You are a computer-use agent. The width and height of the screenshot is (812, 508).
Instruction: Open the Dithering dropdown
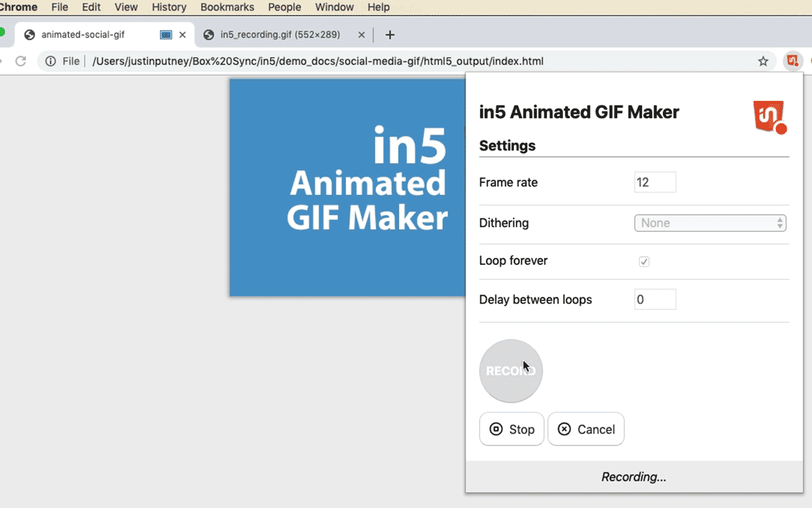(x=710, y=223)
